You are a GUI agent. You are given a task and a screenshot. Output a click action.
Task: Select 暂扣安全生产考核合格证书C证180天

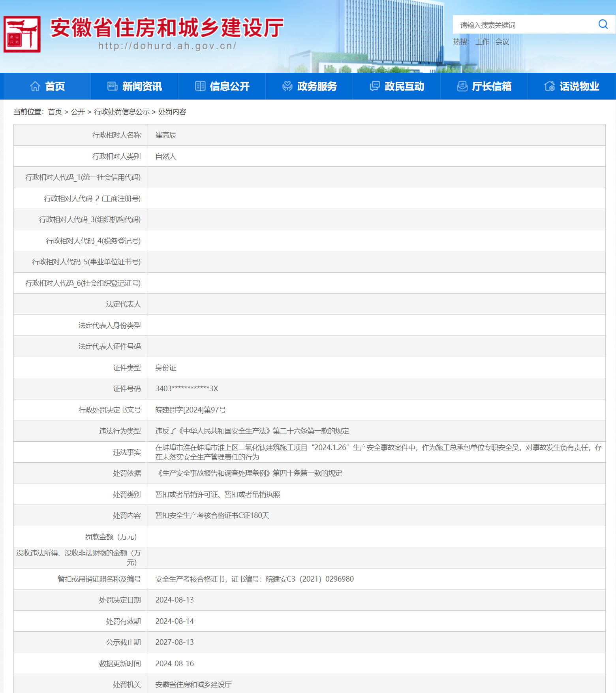212,516
